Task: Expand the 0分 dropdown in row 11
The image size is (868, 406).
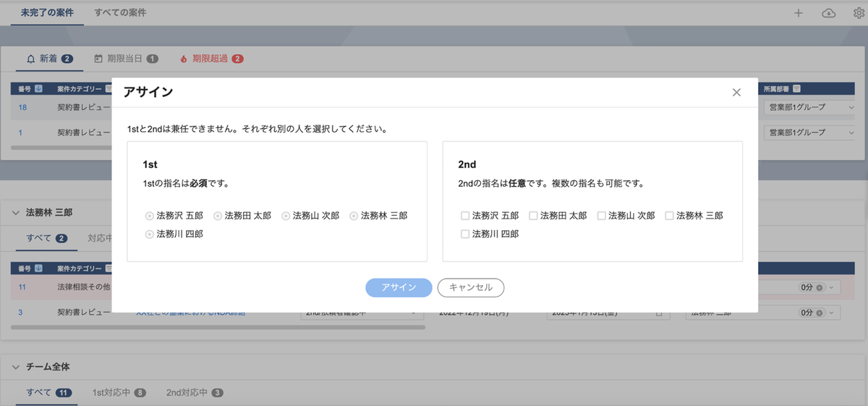Action: click(832, 287)
